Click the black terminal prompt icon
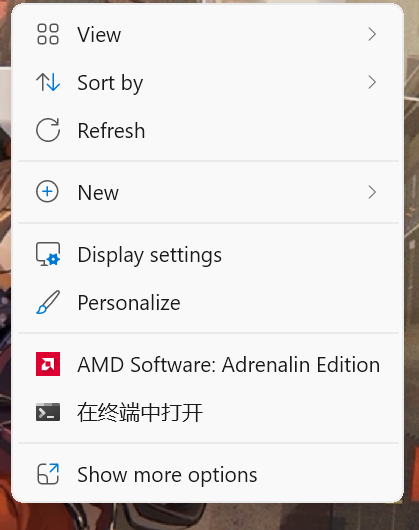Image resolution: width=419 pixels, height=530 pixels. [48, 412]
